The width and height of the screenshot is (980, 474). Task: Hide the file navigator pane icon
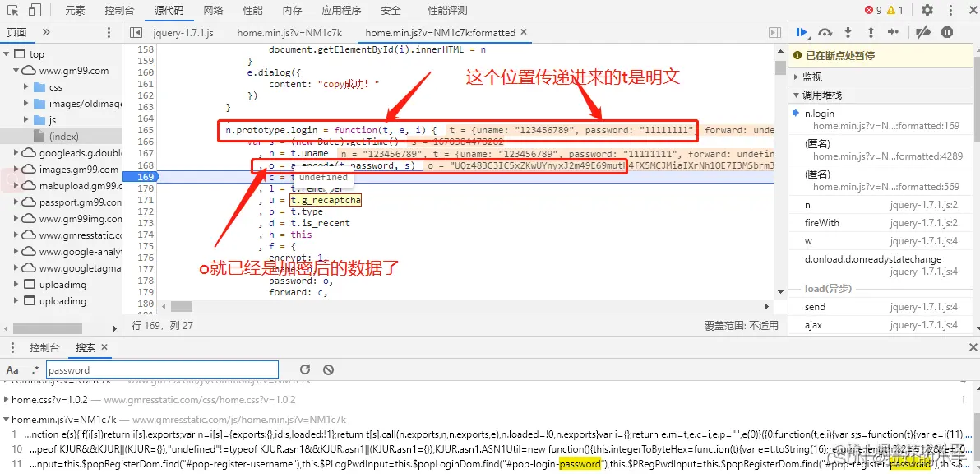(x=136, y=33)
